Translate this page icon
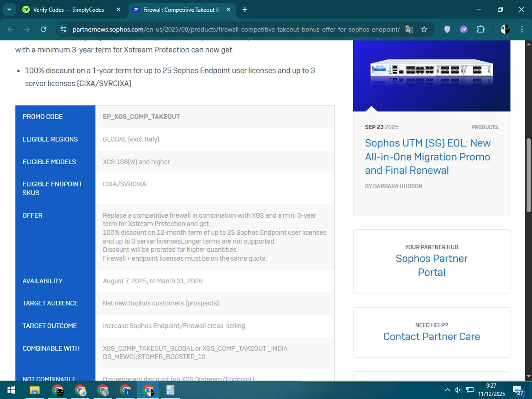Image resolution: width=532 pixels, height=399 pixels. point(409,29)
